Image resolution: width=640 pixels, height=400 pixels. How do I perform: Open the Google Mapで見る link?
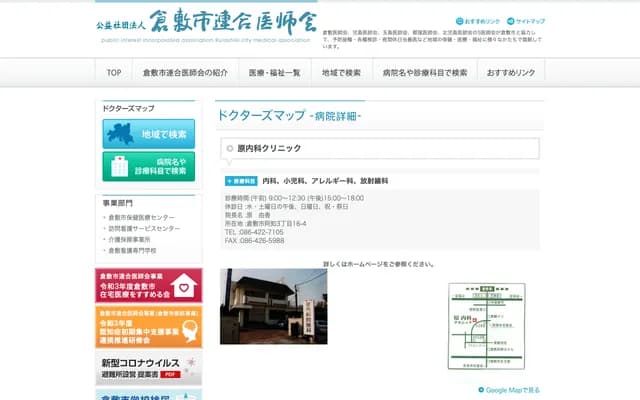[x=513, y=390]
